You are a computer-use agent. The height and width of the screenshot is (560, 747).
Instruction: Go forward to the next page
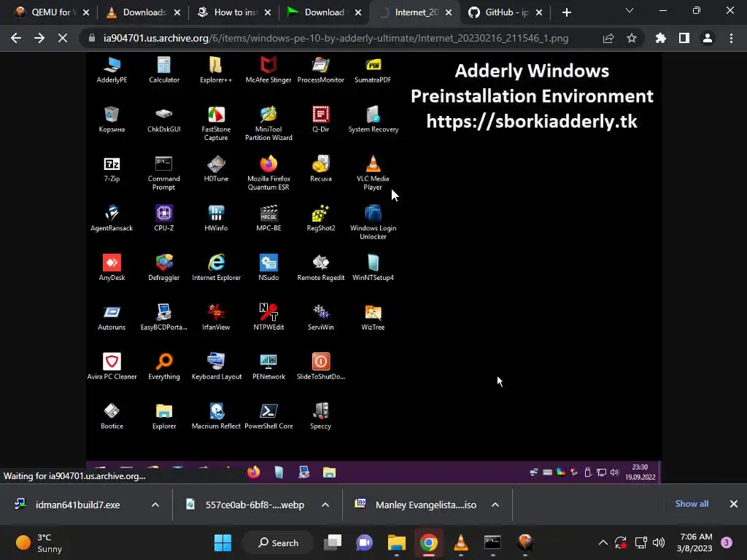pyautogui.click(x=39, y=38)
